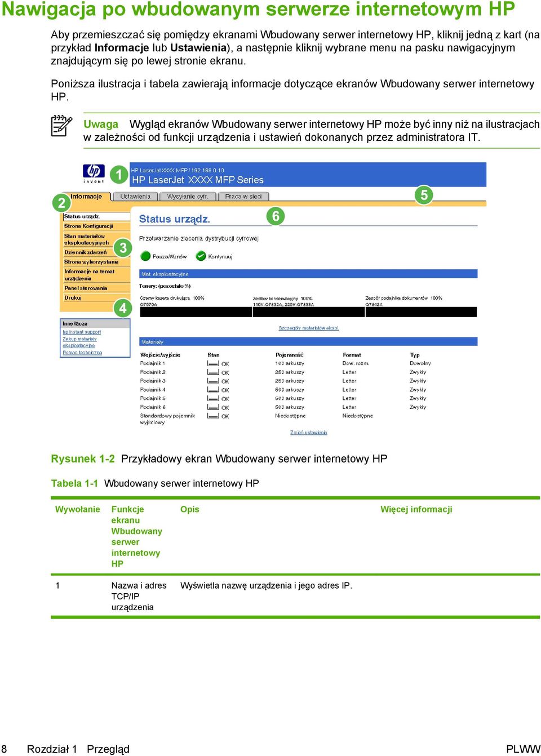The image size is (541, 756).
Task: Click the Format column header
Action: click(x=352, y=355)
